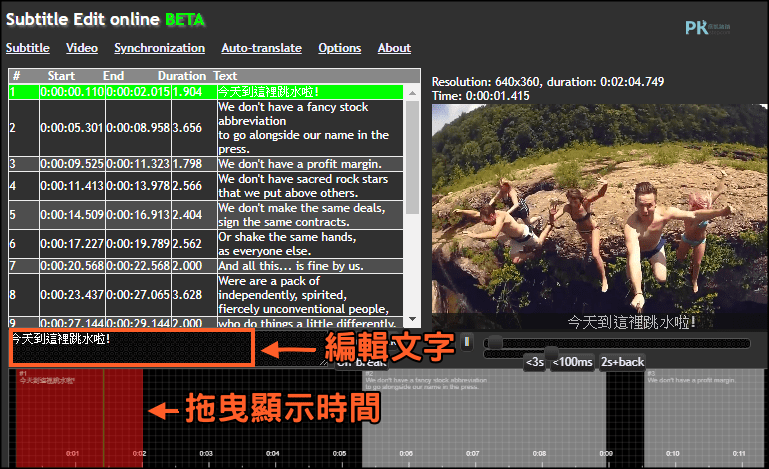Screen dimensions: 769x469
Task: Click start time 0:00:17.227
Action: [x=72, y=244]
